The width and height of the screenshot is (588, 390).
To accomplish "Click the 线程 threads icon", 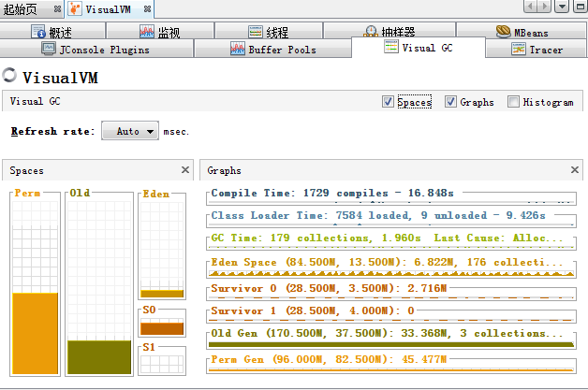I will pos(256,32).
